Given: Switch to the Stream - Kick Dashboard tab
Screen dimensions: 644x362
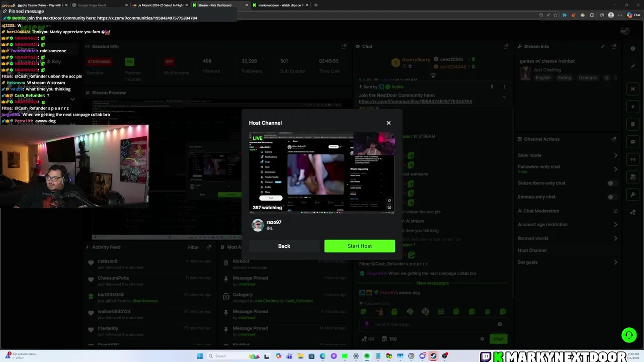Looking at the screenshot, I should [220, 5].
